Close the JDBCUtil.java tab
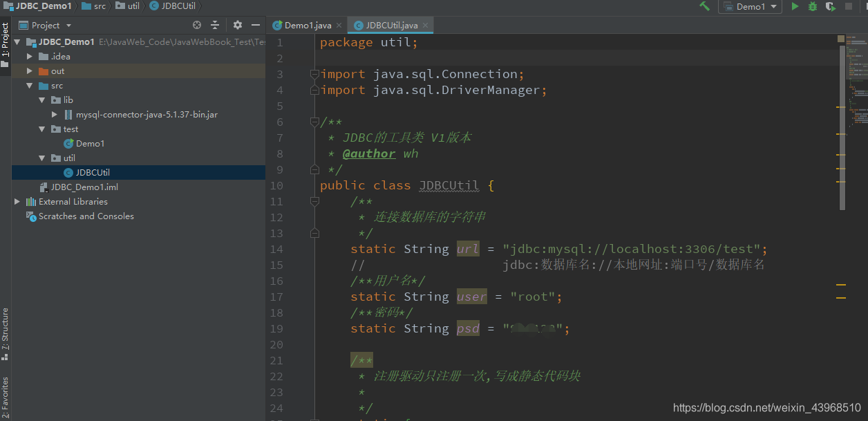 [x=426, y=26]
